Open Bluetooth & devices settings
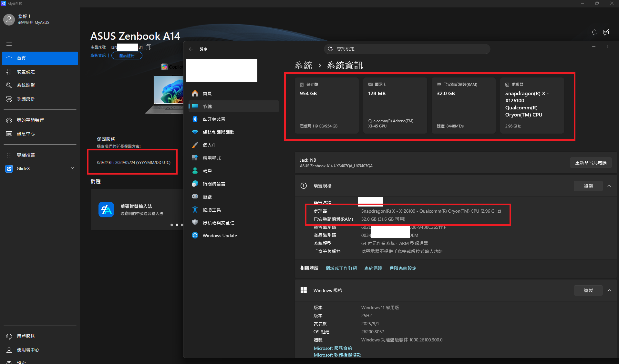Screen dimensions: 619x364 [x=214, y=119]
